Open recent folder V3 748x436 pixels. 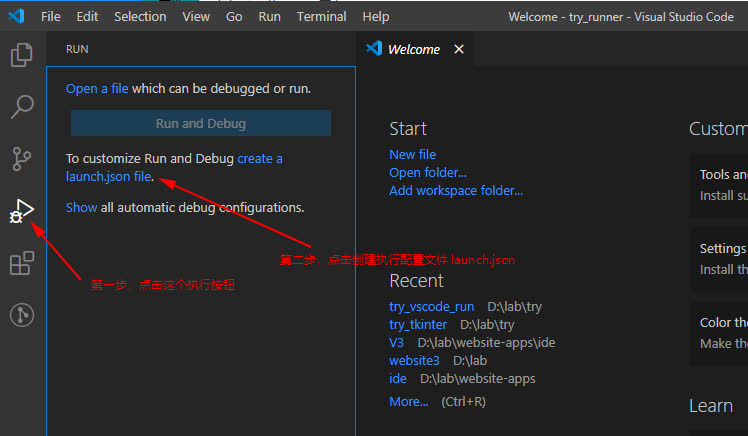[x=396, y=343]
